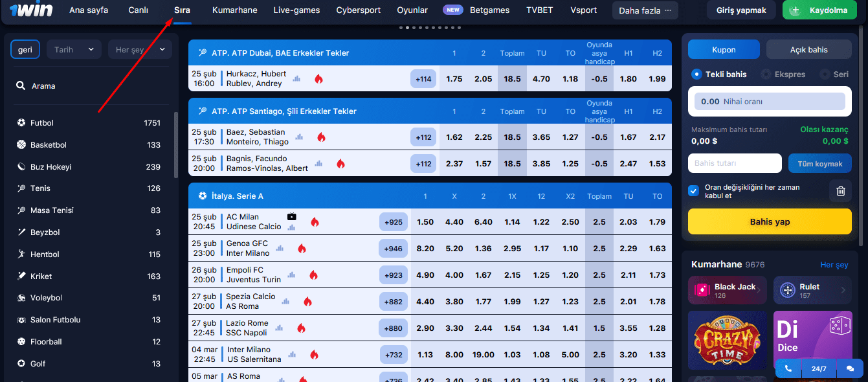Open the live chat bubble icon
868x382 pixels.
click(850, 368)
